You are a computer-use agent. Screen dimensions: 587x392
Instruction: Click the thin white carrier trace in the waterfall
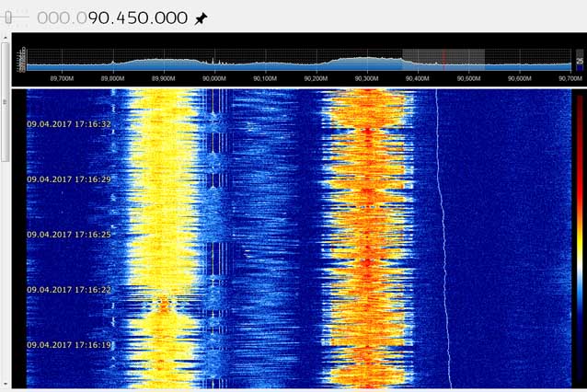[443, 239]
